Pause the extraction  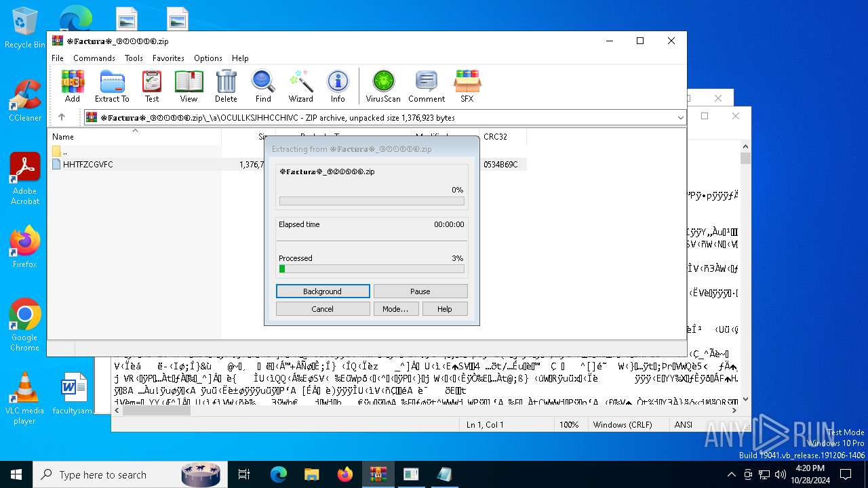pos(420,291)
